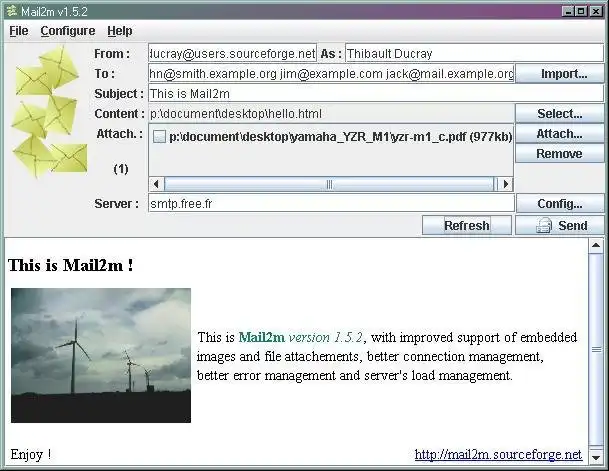Open the http://mail2m.sourceforge.net link
This screenshot has height=471, width=609.
pyautogui.click(x=498, y=454)
